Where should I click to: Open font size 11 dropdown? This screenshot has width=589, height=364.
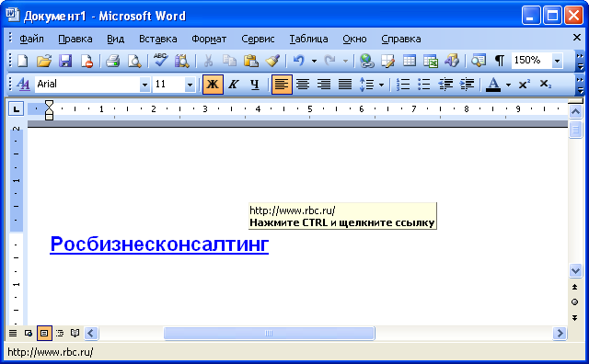pos(191,85)
